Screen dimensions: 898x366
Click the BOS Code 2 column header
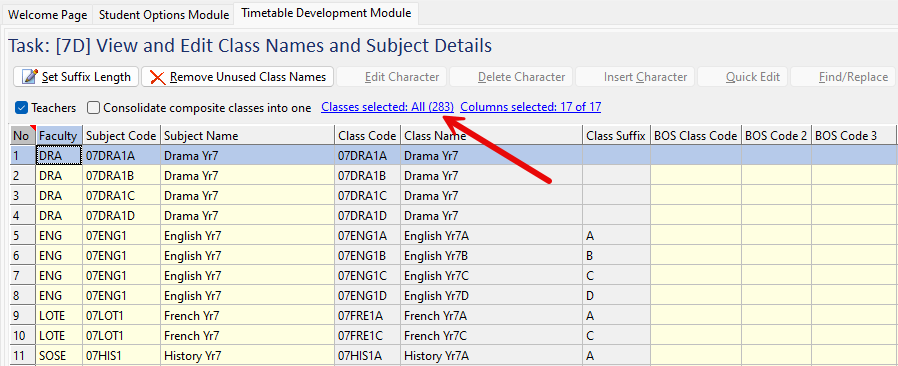777,136
